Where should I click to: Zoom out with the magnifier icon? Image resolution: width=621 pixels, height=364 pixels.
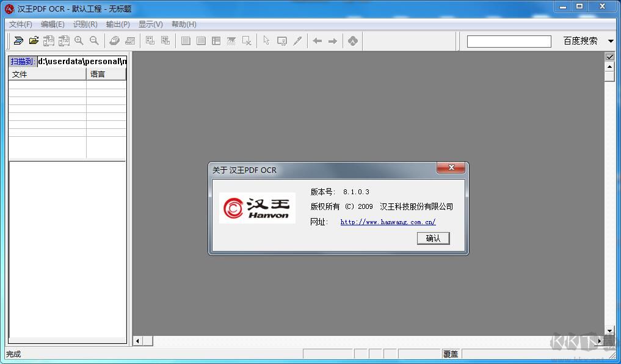click(x=93, y=40)
